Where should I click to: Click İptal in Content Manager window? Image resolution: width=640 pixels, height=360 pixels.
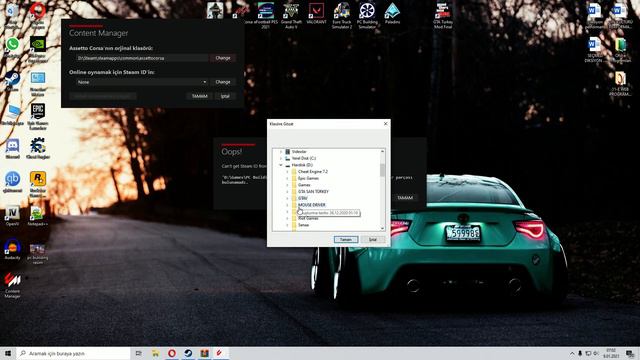[225, 96]
